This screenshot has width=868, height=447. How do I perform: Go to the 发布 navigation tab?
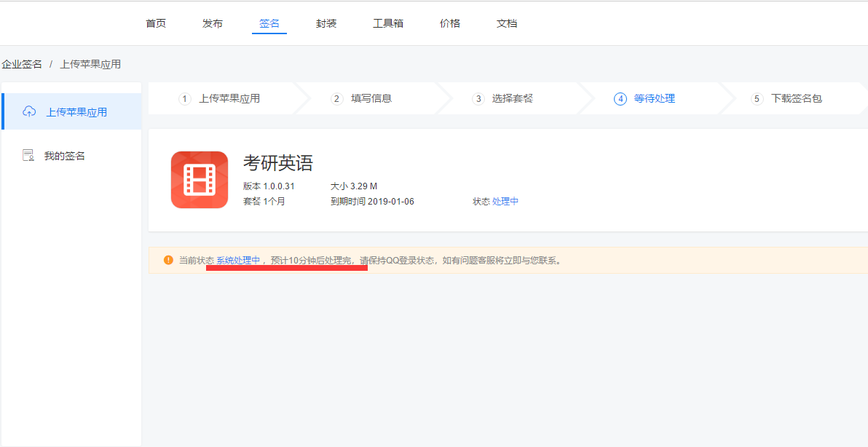tap(213, 23)
